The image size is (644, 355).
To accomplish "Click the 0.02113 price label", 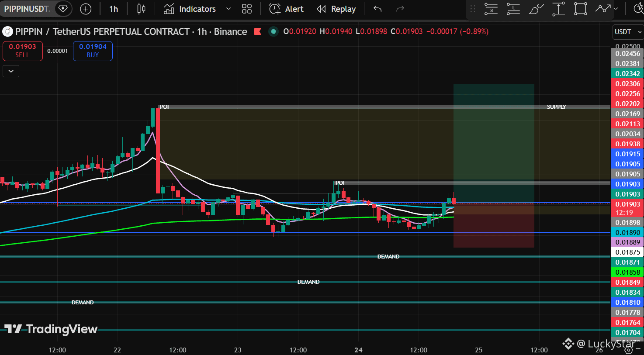I will pos(627,124).
